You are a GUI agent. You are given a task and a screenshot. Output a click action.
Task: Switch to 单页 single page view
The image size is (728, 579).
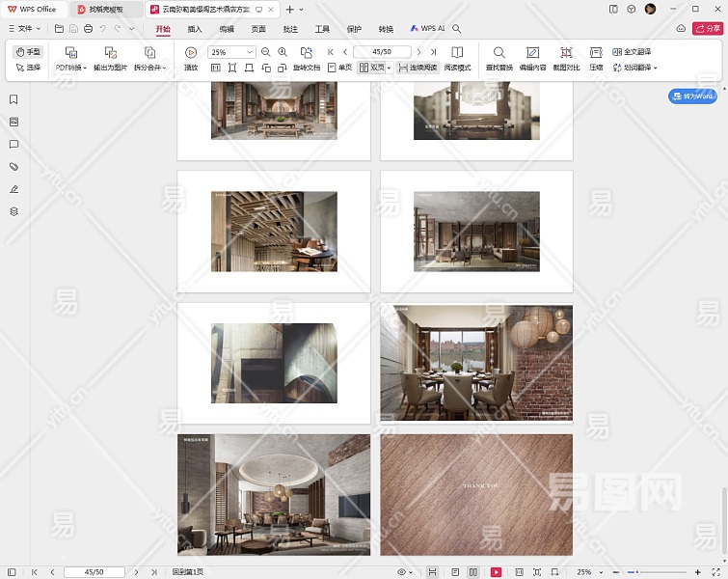[x=339, y=69]
